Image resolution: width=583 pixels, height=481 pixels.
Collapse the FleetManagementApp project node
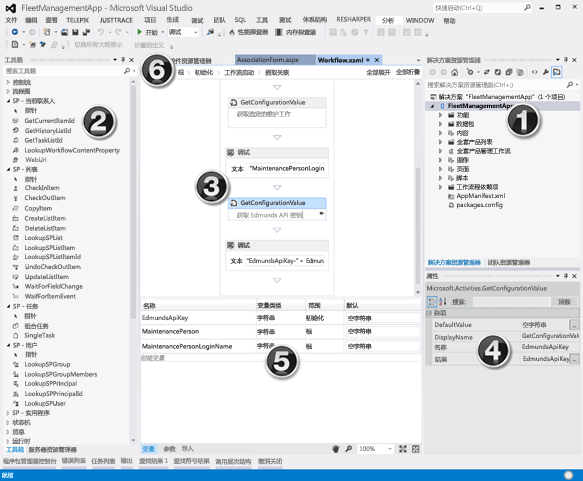tap(432, 106)
